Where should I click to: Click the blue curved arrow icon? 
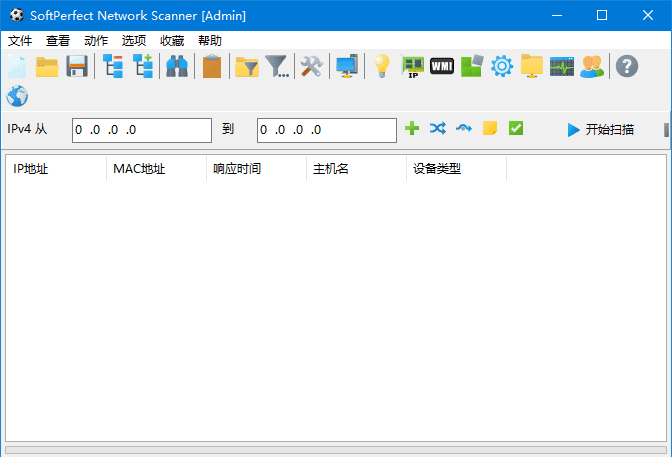point(464,128)
